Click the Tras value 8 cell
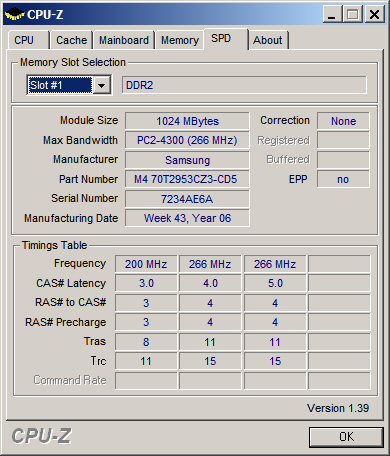Viewport: 390px width, 456px height. [146, 342]
